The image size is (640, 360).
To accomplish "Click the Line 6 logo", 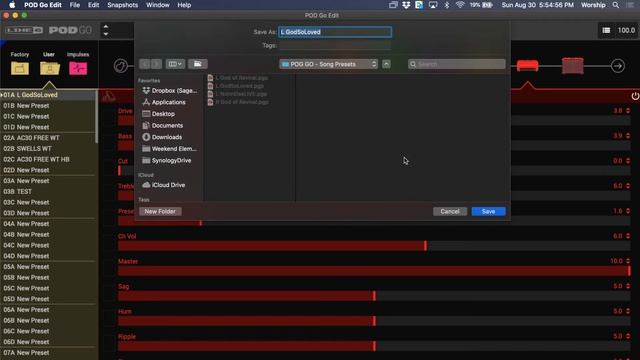I will coord(24,30).
